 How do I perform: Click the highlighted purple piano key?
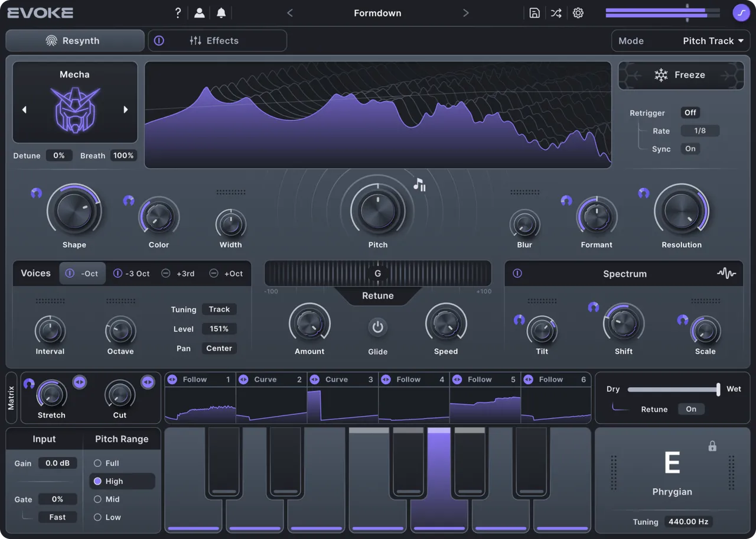point(438,485)
